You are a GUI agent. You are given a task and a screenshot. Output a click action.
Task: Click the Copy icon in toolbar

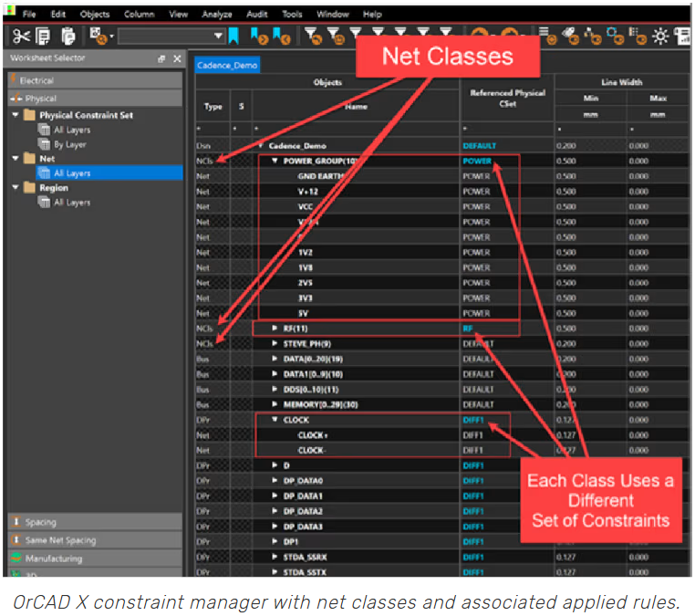[x=43, y=37]
